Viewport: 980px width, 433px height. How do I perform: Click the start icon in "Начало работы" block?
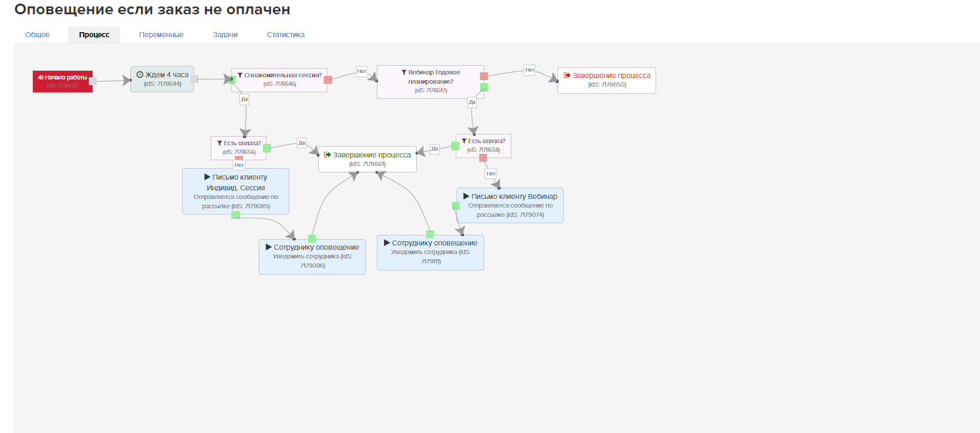click(41, 77)
